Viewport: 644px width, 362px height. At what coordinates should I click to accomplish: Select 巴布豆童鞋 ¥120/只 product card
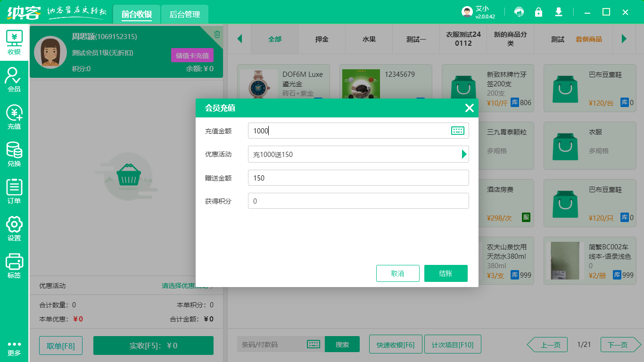590,203
